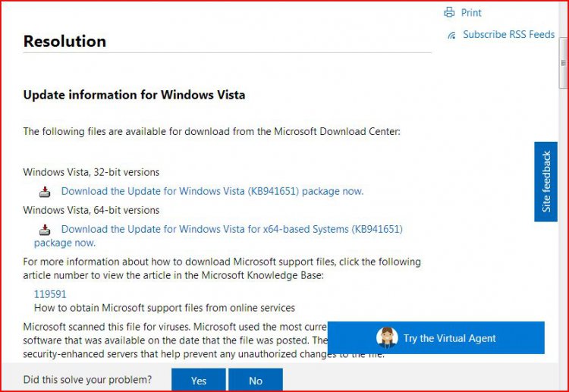Click the Did this solve your problem text
Screen dimensions: 569x392
(x=87, y=379)
